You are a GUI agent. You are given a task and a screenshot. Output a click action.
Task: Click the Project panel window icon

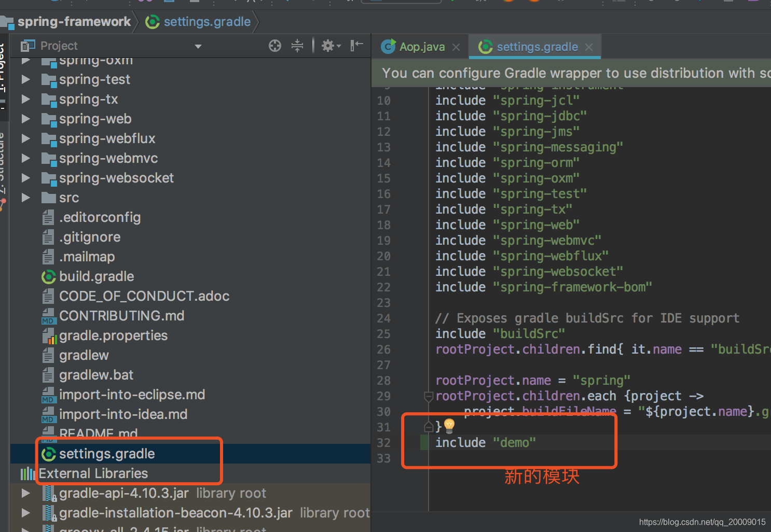27,46
